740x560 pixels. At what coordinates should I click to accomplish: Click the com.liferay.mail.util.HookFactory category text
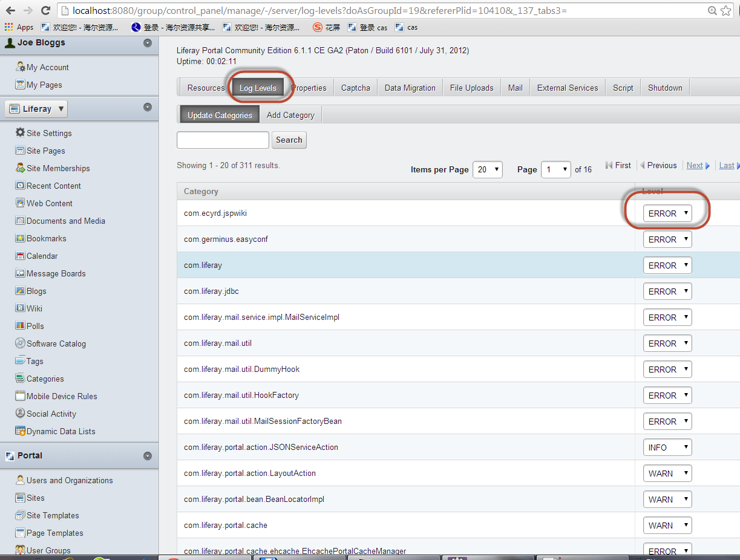pyautogui.click(x=241, y=395)
